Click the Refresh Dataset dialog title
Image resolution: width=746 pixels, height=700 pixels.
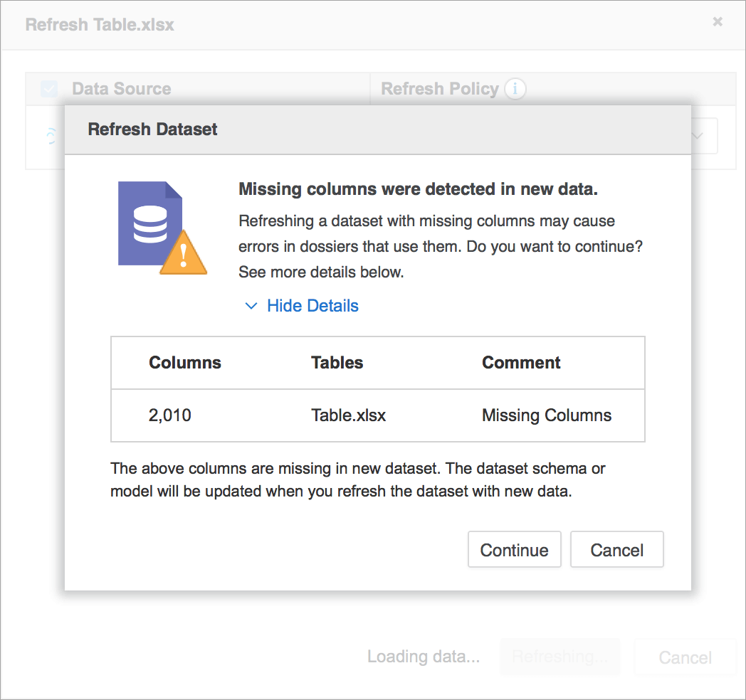[x=153, y=129]
